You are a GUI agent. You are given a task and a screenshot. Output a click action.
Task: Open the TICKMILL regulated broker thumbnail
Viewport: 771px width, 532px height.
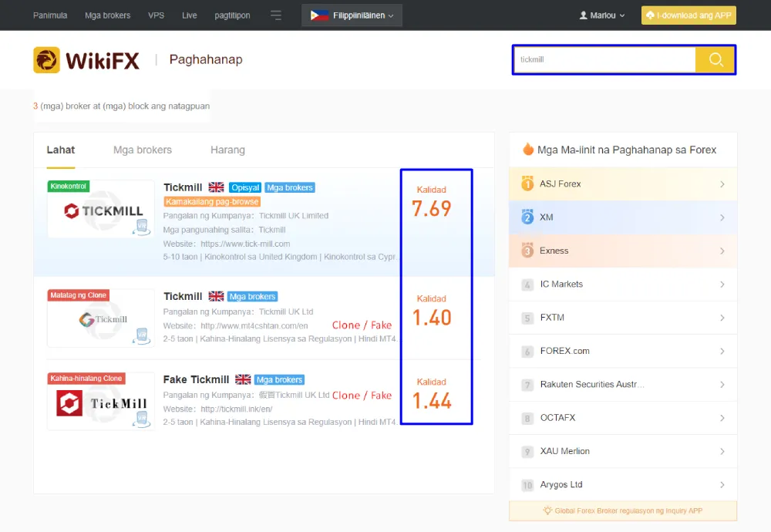101,210
